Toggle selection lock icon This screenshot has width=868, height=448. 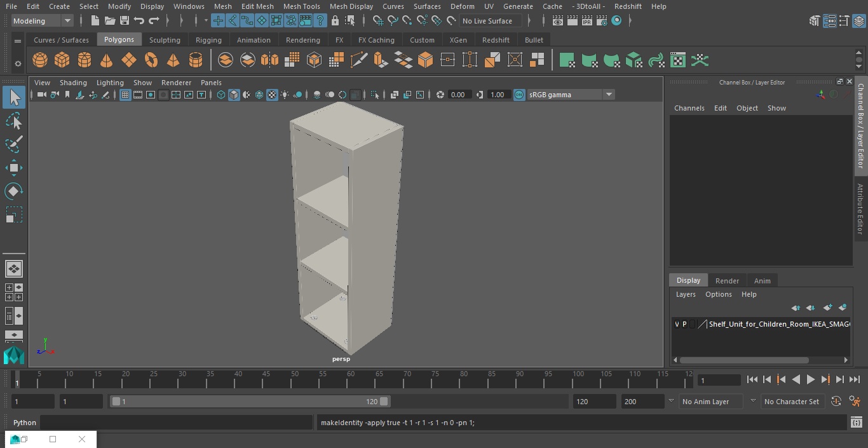click(335, 21)
